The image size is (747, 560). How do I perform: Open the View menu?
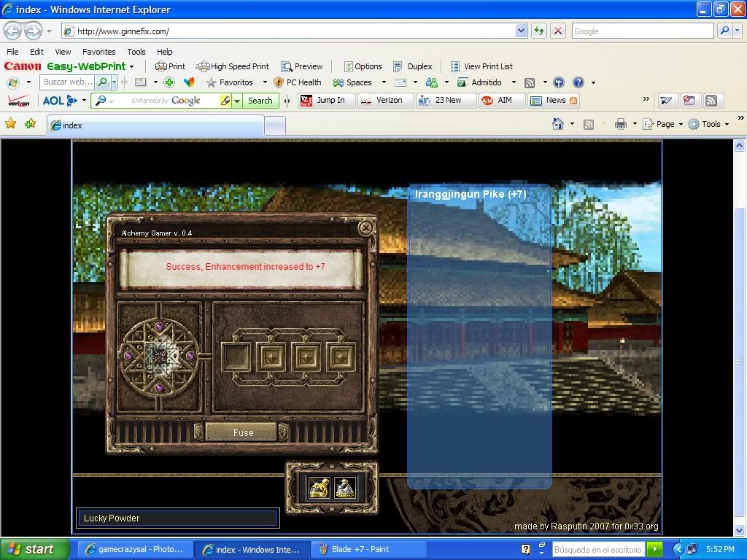coord(63,52)
